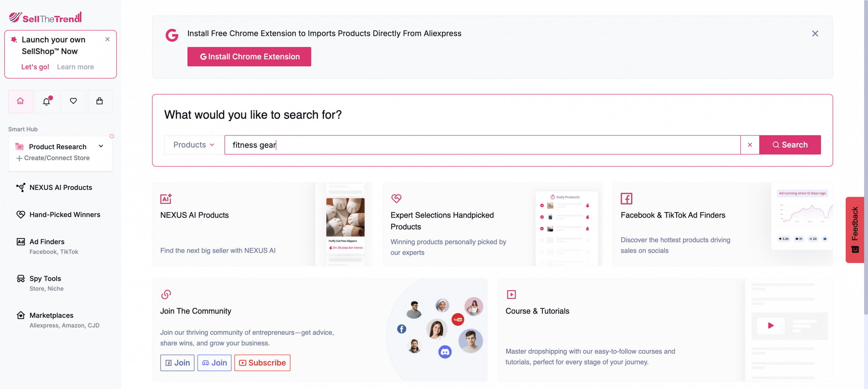Click the SellTheTrend logo
The image size is (868, 389).
[45, 17]
